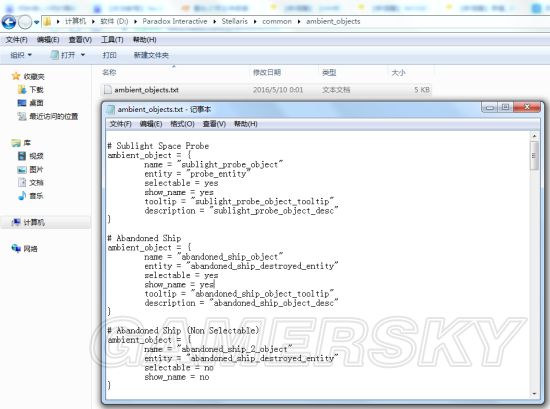Click the Explorer forward navigation arrow
The height and width of the screenshot is (409, 550).
click(x=25, y=22)
